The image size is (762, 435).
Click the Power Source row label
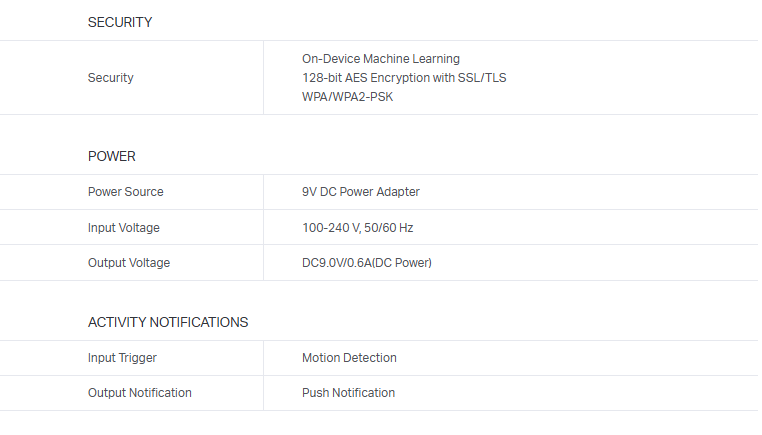(125, 192)
